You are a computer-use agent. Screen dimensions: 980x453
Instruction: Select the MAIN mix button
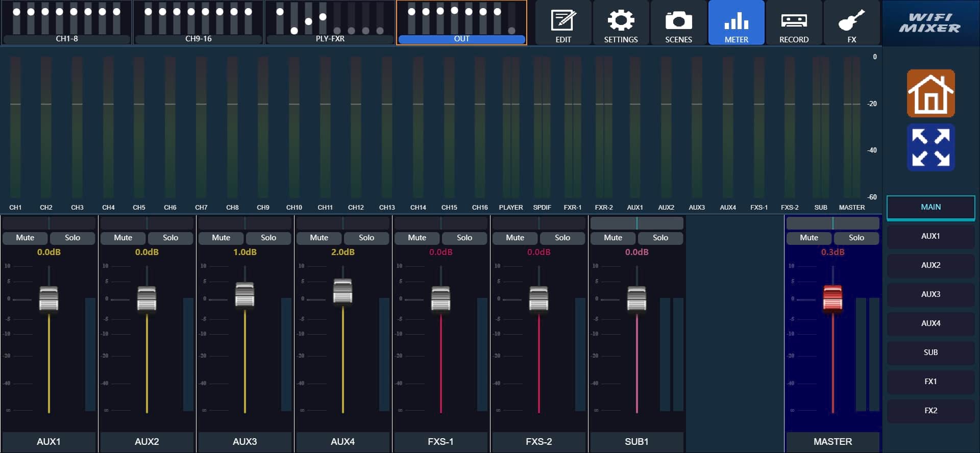tap(930, 208)
